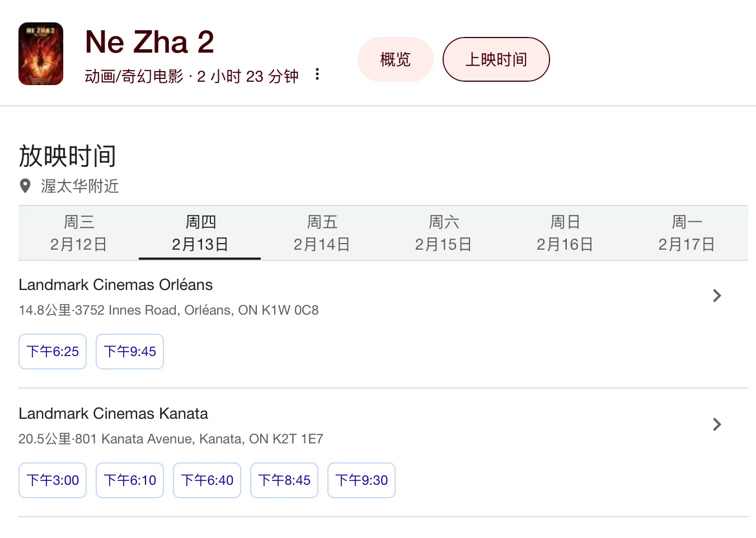
Task: Choose the 下午9:30 Kanata showtime
Action: [x=361, y=480]
